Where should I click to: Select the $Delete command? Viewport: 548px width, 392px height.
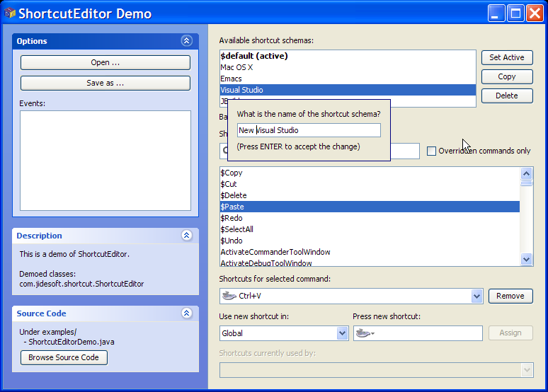click(x=370, y=195)
